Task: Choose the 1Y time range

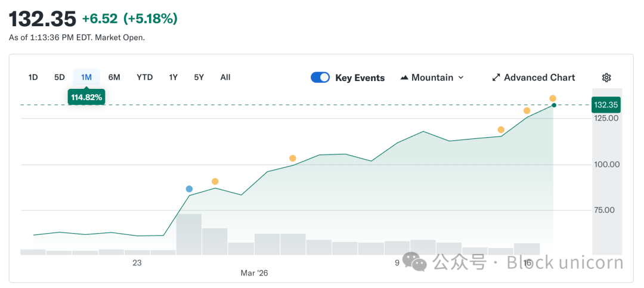Action: tap(174, 77)
